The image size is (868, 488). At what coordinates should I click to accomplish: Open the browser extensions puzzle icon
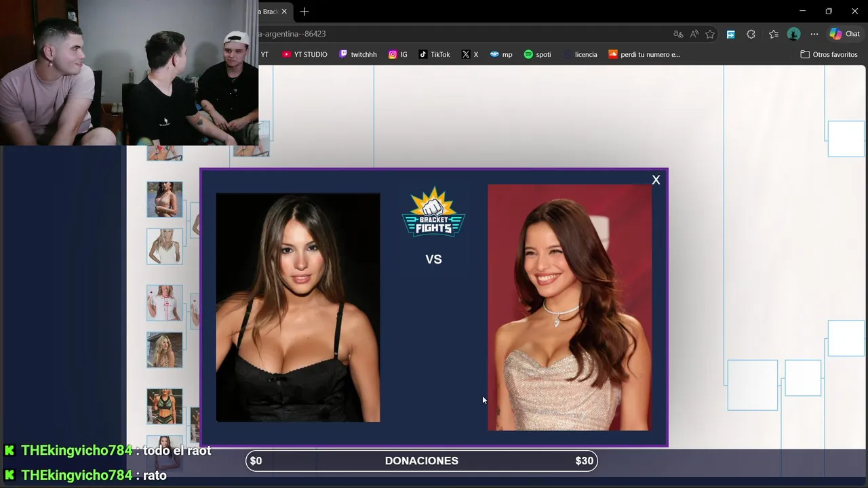751,34
